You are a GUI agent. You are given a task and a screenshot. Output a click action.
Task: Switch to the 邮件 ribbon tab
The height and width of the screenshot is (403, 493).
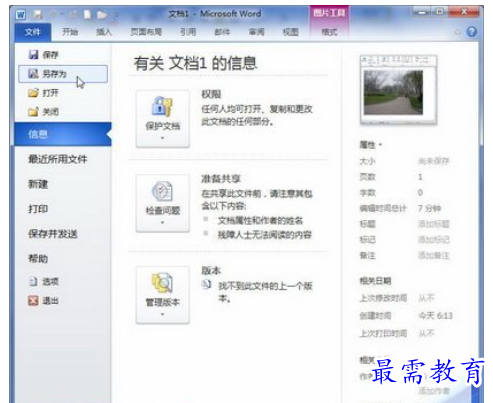(222, 32)
